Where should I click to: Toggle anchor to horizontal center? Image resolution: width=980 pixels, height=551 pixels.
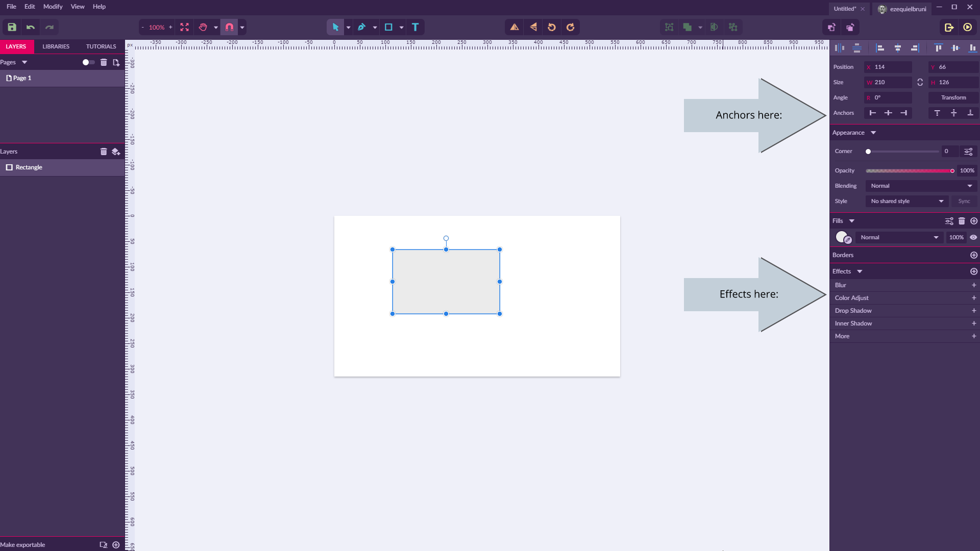888,113
